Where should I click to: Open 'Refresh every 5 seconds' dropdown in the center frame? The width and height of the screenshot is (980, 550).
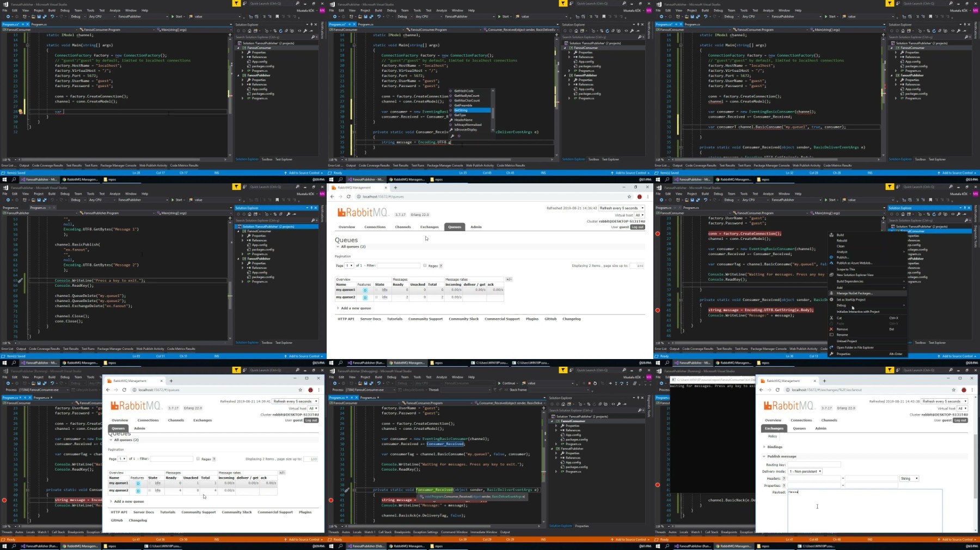coord(622,208)
